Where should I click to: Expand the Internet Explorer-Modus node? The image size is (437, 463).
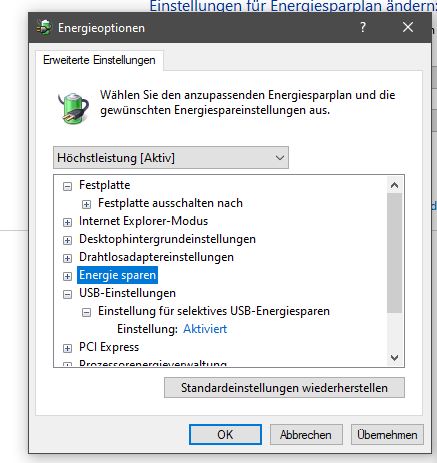(67, 222)
